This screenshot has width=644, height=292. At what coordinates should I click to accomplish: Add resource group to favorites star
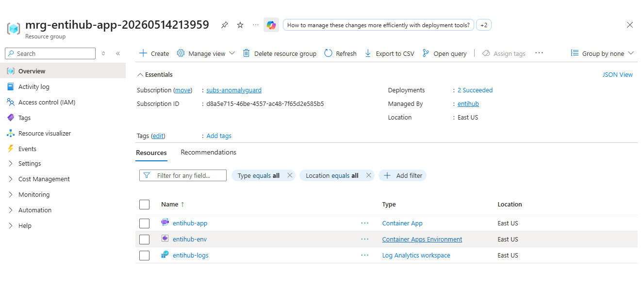coord(240,25)
